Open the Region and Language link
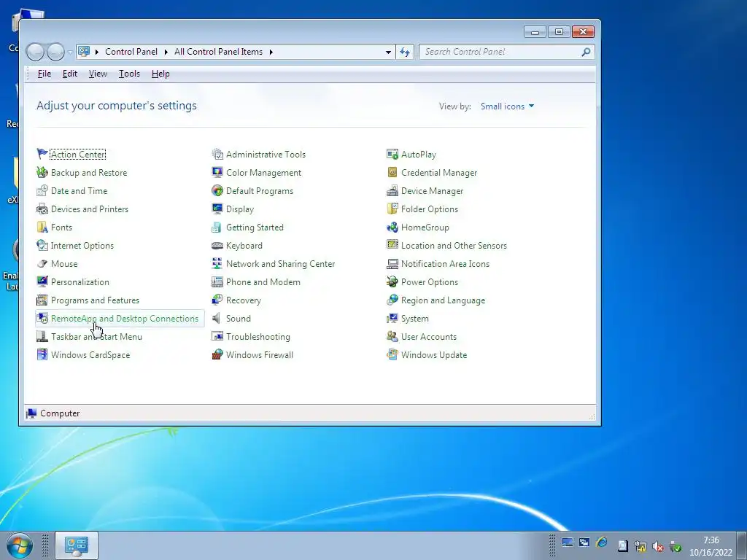 (443, 300)
